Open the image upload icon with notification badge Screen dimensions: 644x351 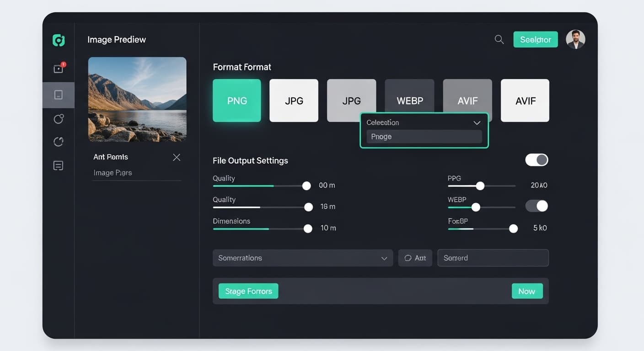(58, 68)
